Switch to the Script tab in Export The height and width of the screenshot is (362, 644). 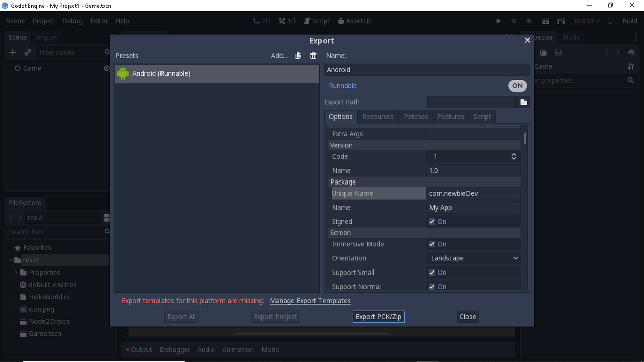pyautogui.click(x=482, y=116)
